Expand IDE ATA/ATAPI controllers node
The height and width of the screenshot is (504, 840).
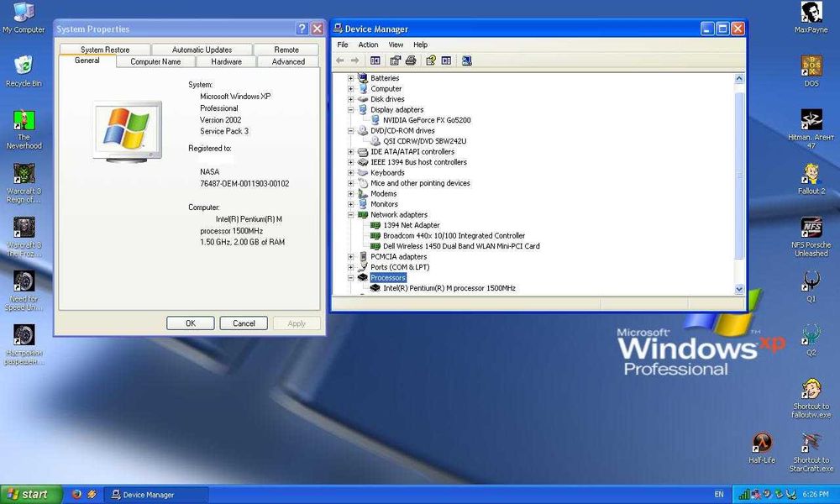350,151
